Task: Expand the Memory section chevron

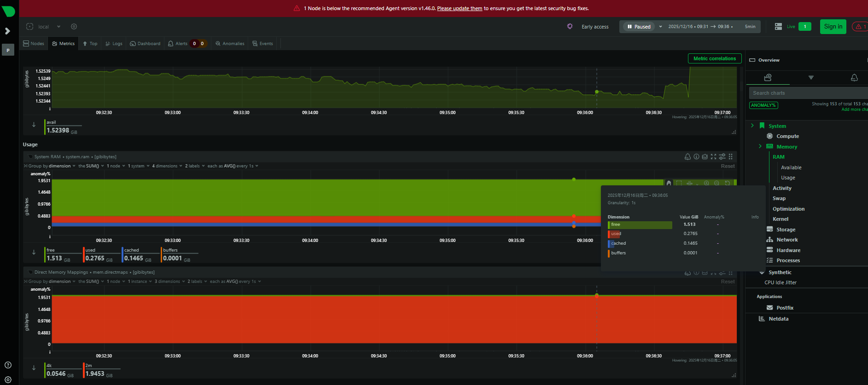Action: pos(760,146)
